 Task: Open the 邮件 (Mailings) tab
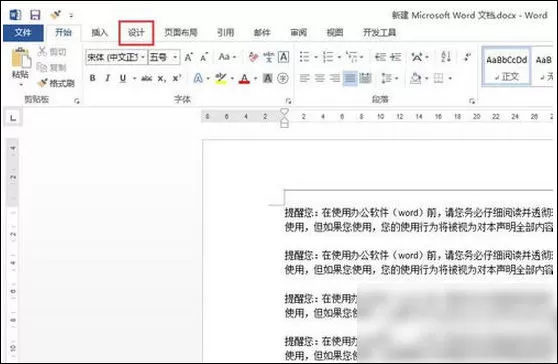[262, 33]
